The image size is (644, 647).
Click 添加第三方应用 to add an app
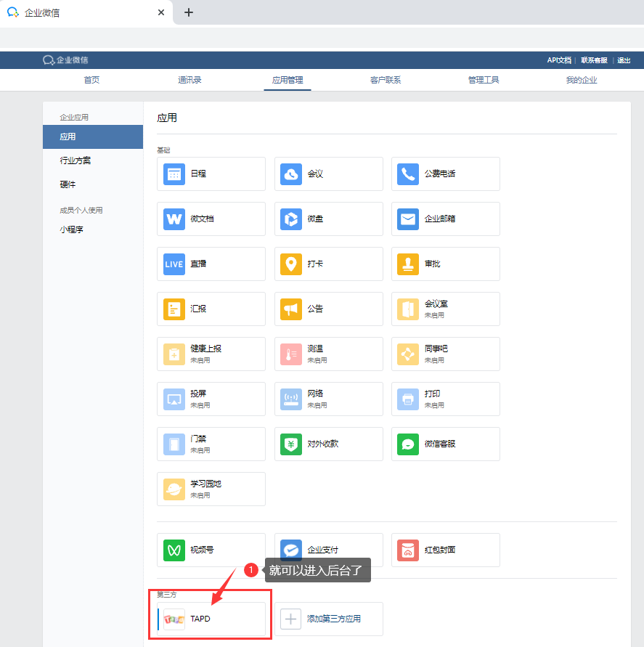point(328,619)
